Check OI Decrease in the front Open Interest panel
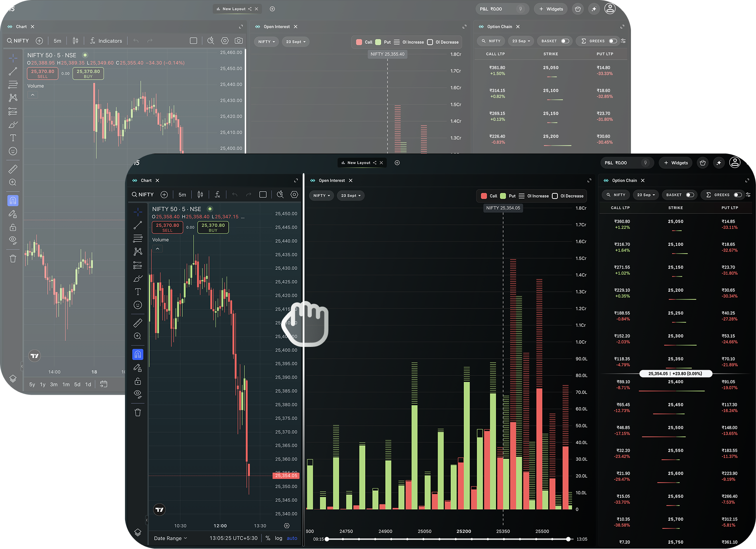Screen dimensions: 756x549 click(x=555, y=196)
